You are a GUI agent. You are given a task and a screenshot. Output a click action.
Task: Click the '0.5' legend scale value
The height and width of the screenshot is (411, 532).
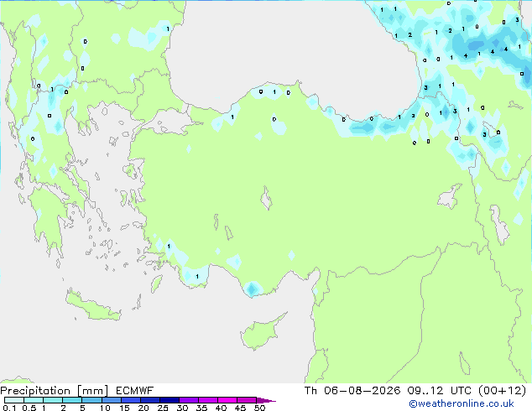29,408
